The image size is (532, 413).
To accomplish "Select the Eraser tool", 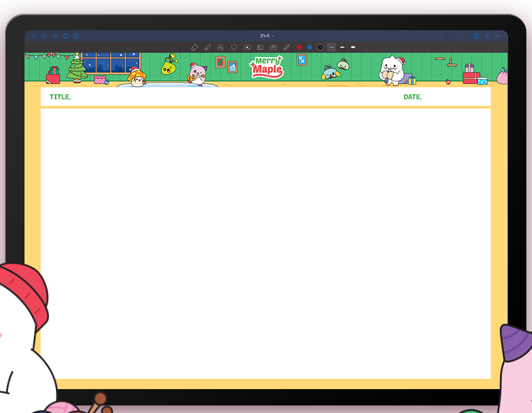I will [195, 47].
